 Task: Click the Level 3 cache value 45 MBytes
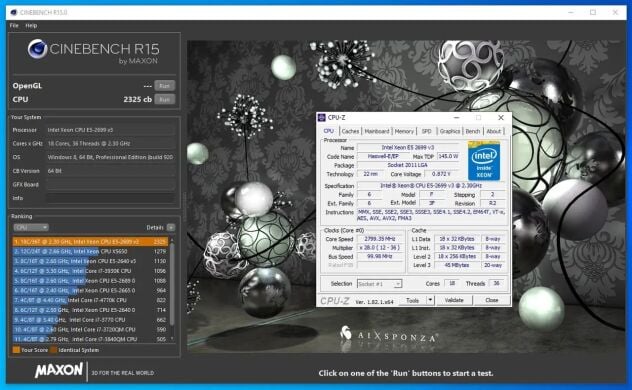[457, 265]
